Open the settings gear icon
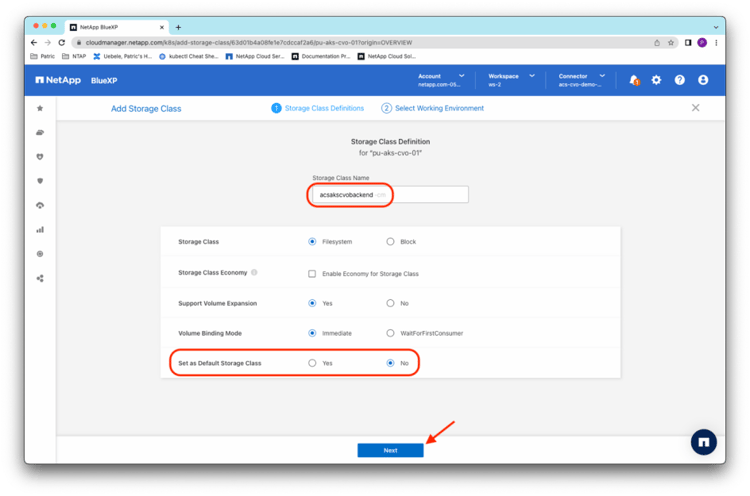Screen dimensions: 750x496 tap(656, 80)
